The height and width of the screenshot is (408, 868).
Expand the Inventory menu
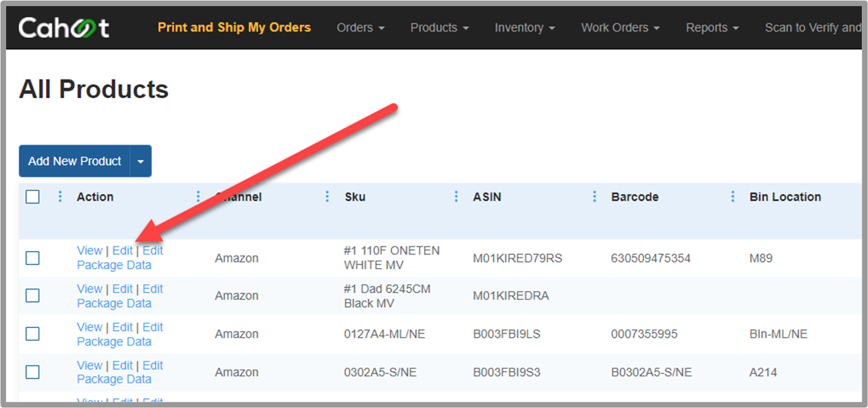(525, 28)
